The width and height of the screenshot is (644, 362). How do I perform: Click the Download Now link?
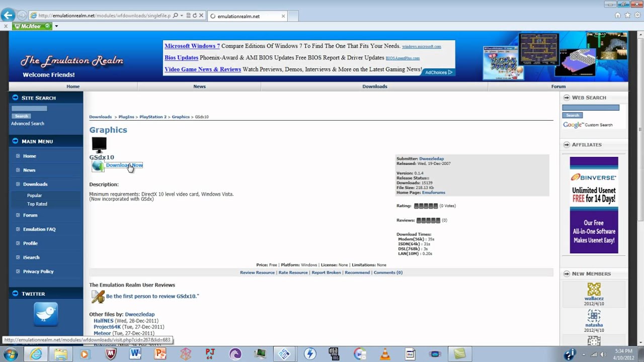click(x=124, y=165)
